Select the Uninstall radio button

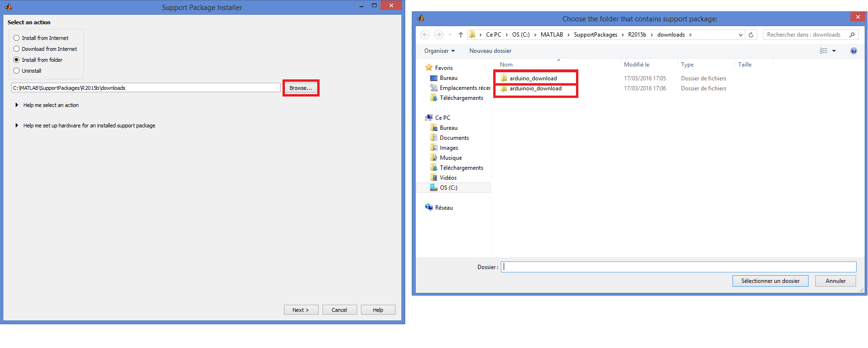(17, 71)
